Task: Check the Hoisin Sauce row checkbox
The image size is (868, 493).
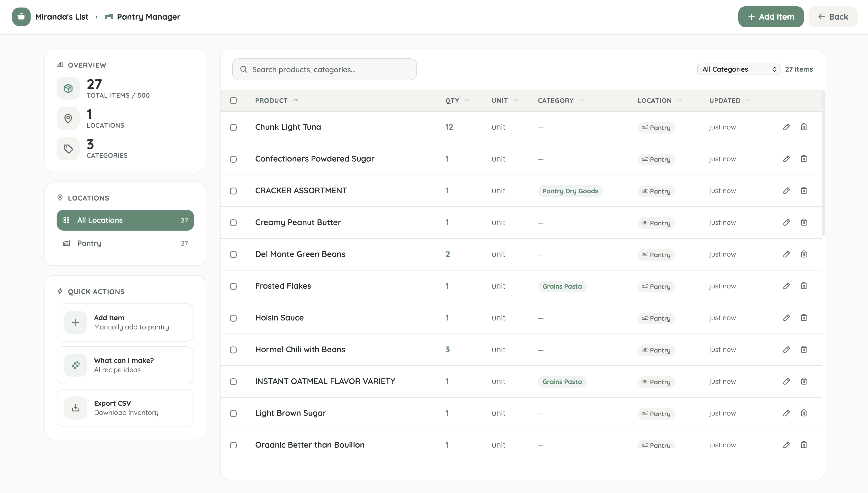Action: pos(233,318)
